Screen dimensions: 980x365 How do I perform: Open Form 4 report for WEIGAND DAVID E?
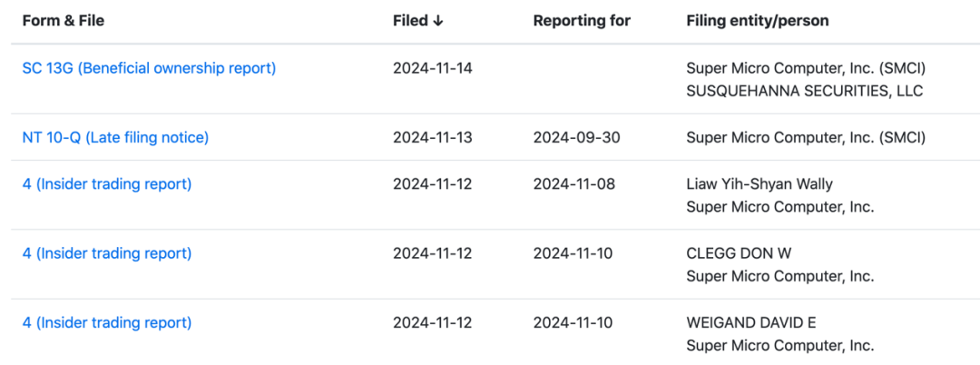click(x=107, y=322)
